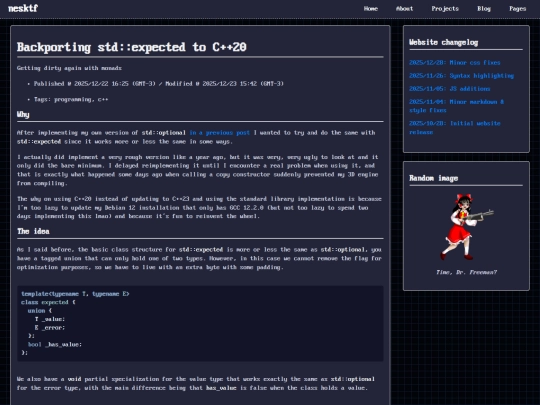Click the Reimu with gun random image
Viewport: 540px width, 405px height.
[466, 227]
